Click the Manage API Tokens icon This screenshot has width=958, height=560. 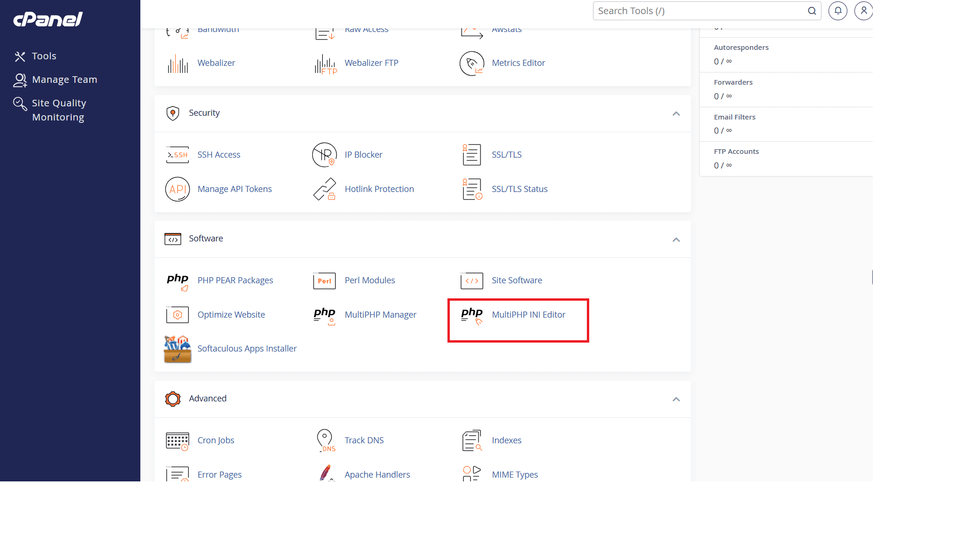point(177,189)
